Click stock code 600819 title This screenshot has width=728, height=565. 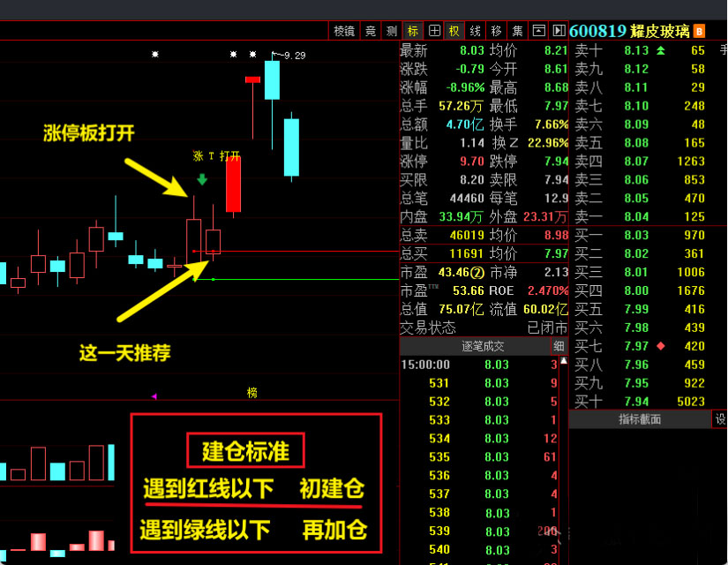597,31
